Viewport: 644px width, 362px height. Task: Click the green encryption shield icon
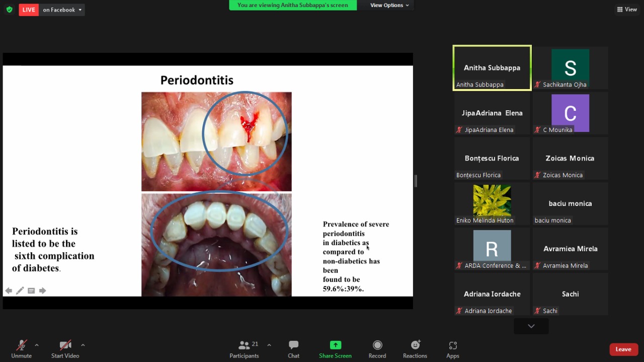pos(9,10)
